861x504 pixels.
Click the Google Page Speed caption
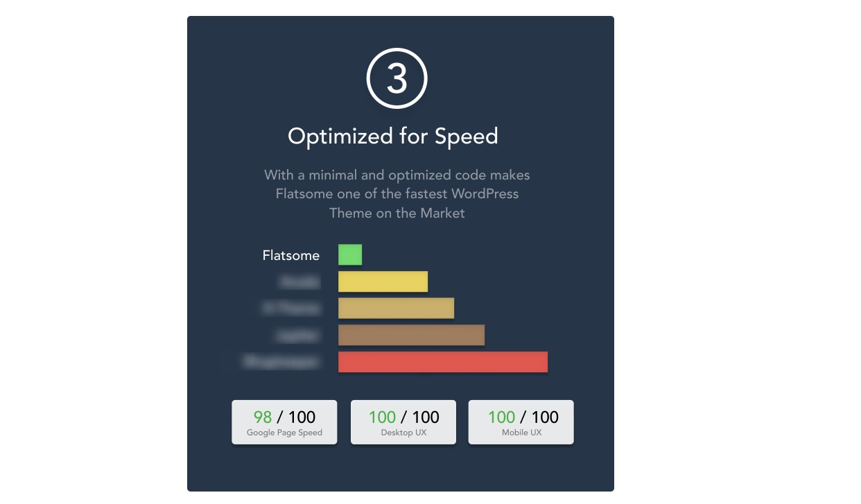coord(284,433)
